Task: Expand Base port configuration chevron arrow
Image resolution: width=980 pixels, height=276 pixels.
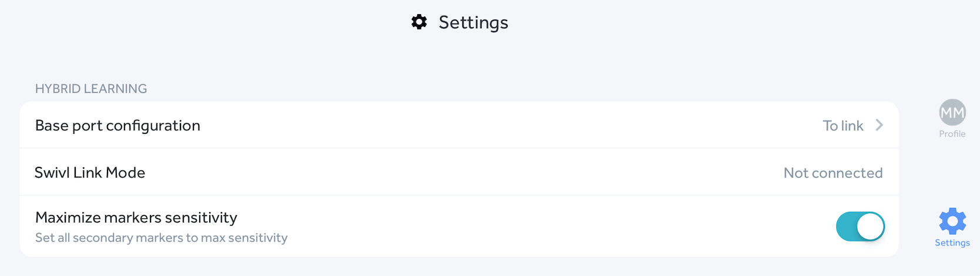Action: 880,125
